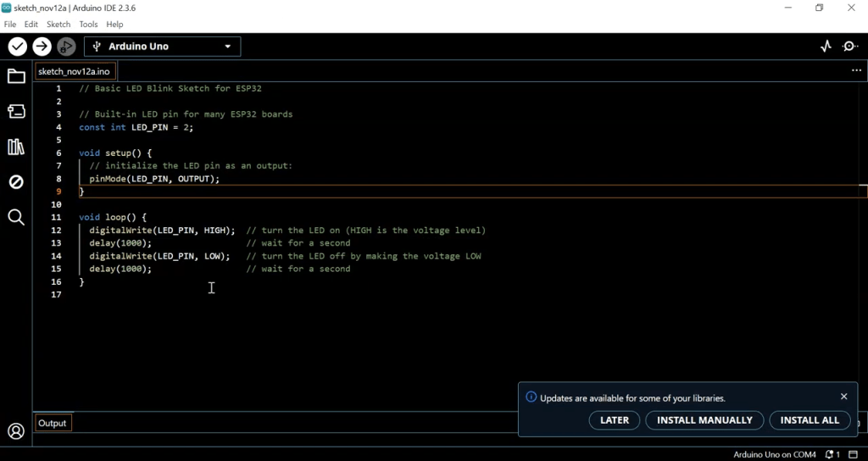Open the Tools menu
Screen dimensions: 868x461
[88, 25]
